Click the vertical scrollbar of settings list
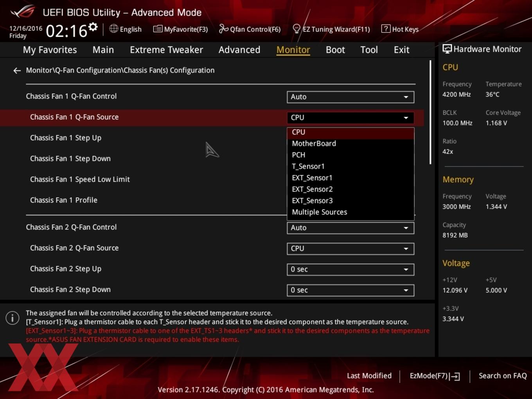Screen dimensions: 532x399 point(430,112)
